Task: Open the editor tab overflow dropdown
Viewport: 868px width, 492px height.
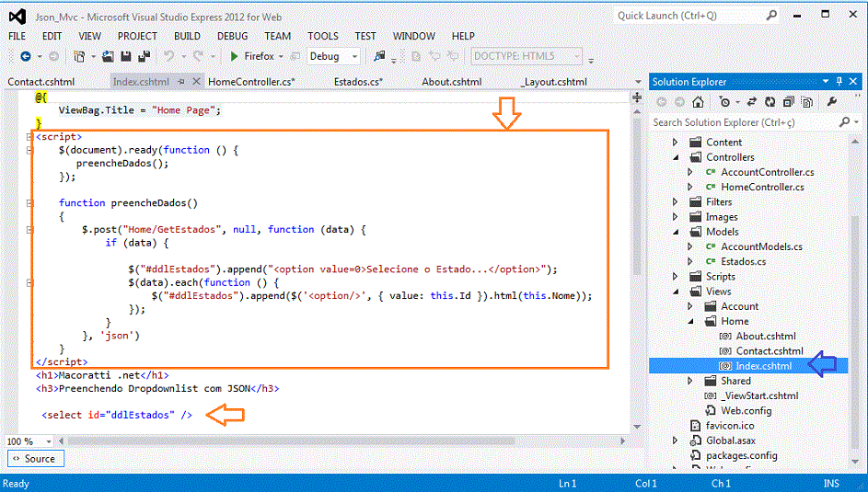Action: coord(638,82)
